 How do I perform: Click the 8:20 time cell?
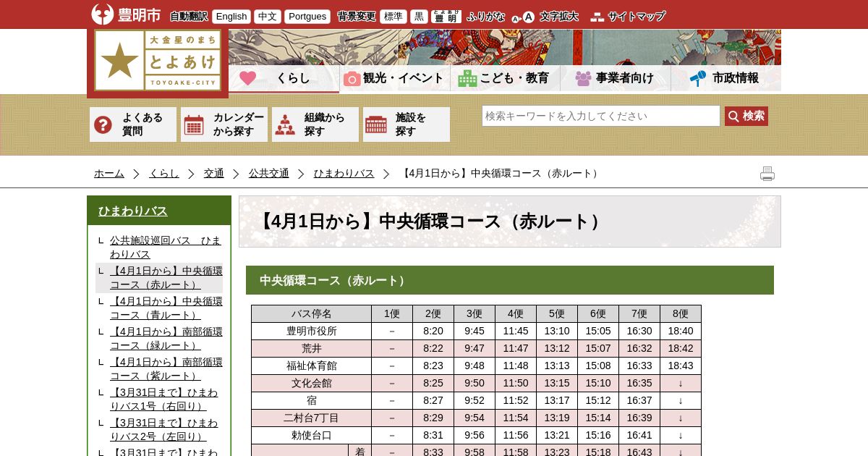coord(433,332)
